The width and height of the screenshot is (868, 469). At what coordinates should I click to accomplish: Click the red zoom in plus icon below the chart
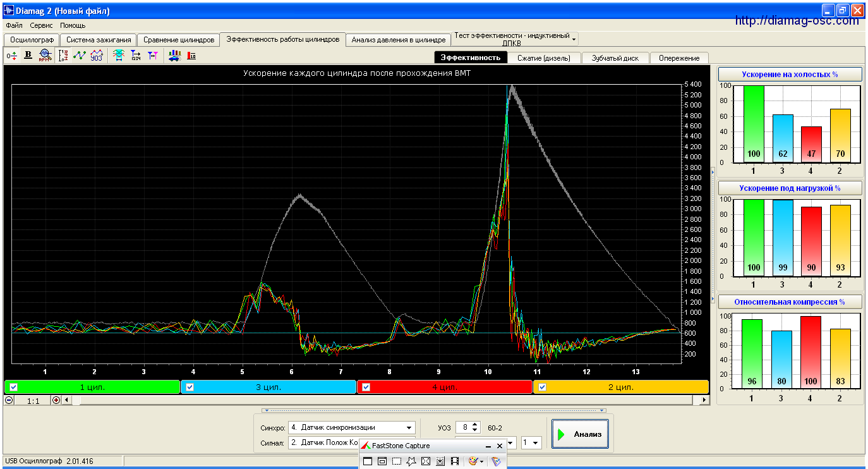click(56, 400)
